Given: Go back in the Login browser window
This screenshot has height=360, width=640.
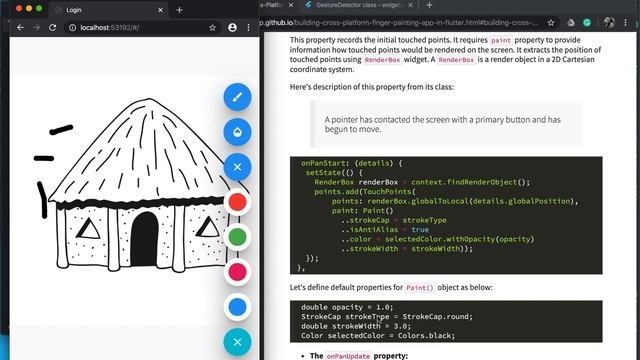Looking at the screenshot, I should coord(20,27).
